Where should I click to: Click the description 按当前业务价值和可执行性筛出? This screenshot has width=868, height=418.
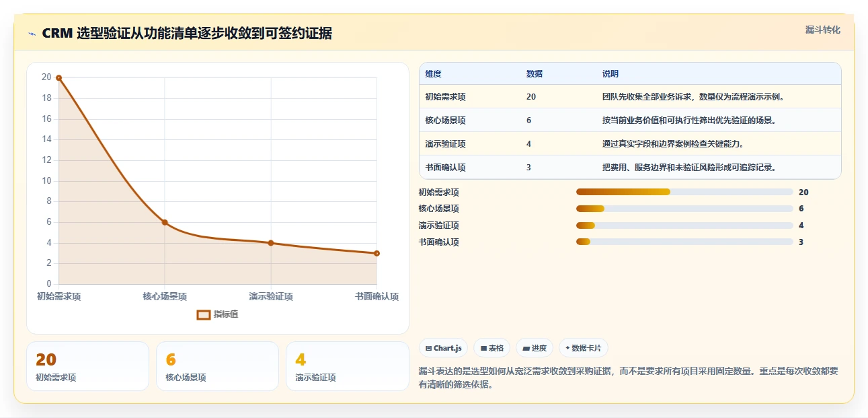click(x=690, y=120)
